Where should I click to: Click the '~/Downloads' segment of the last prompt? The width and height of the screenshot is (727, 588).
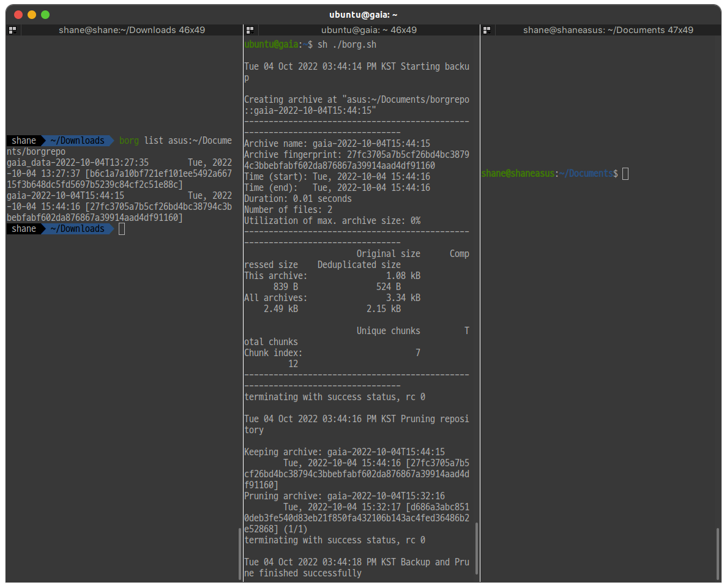coord(78,229)
